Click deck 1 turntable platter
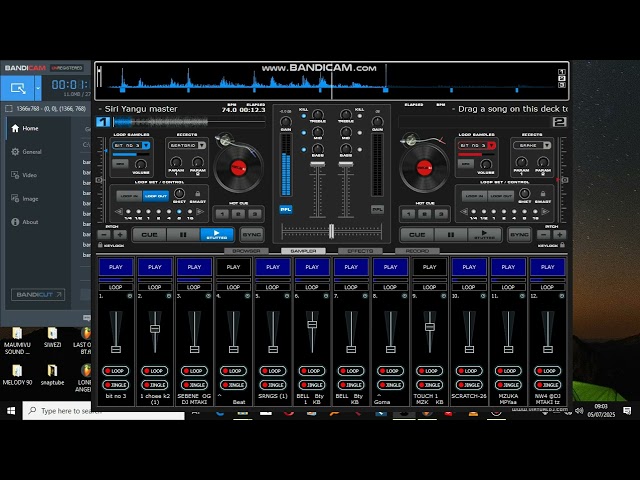 (x=238, y=168)
